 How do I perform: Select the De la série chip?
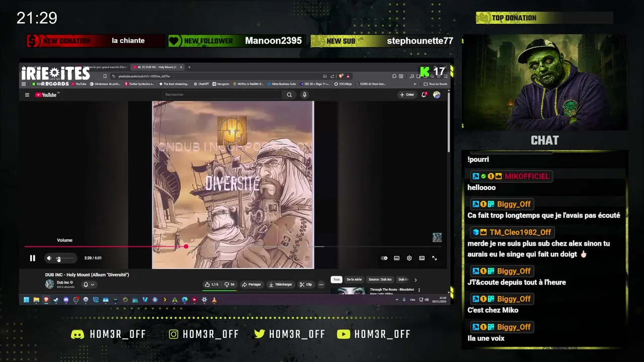coord(354,280)
